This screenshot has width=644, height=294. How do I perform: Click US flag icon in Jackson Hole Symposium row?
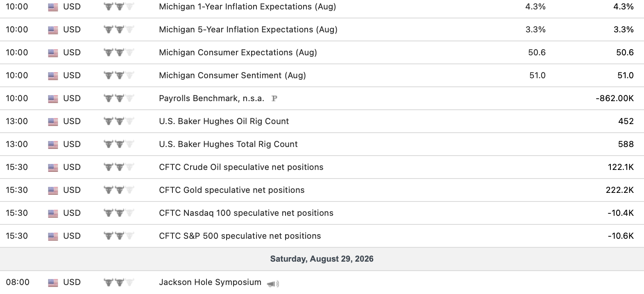point(53,283)
